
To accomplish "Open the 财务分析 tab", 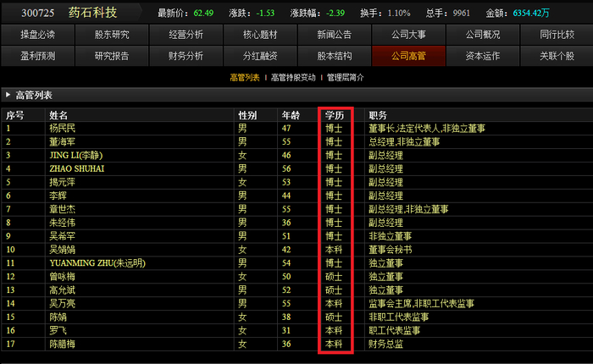I will 186,56.
